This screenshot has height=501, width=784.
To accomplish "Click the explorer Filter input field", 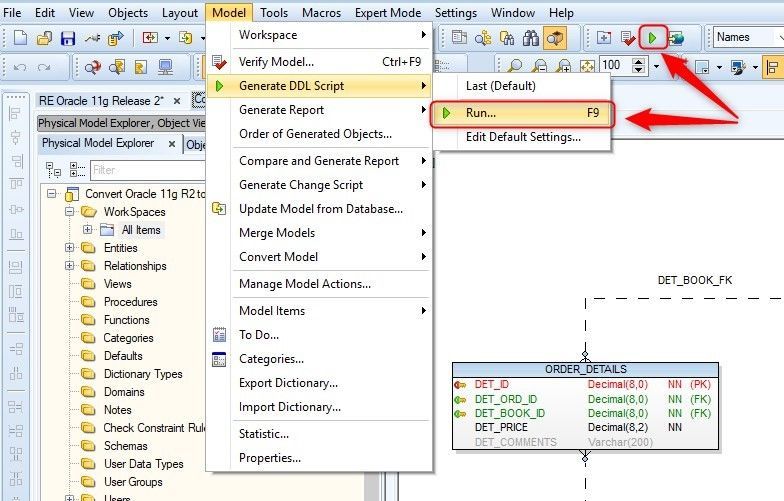I will [148, 170].
